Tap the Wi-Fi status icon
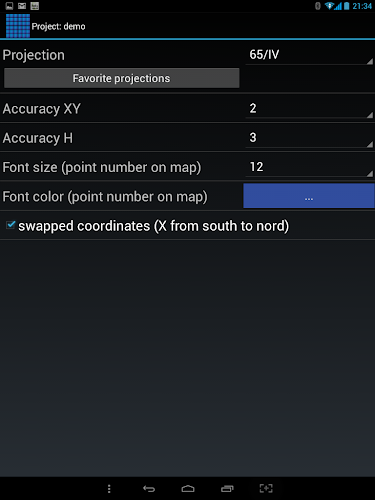Image resolution: width=375 pixels, height=500 pixels. 329,6
